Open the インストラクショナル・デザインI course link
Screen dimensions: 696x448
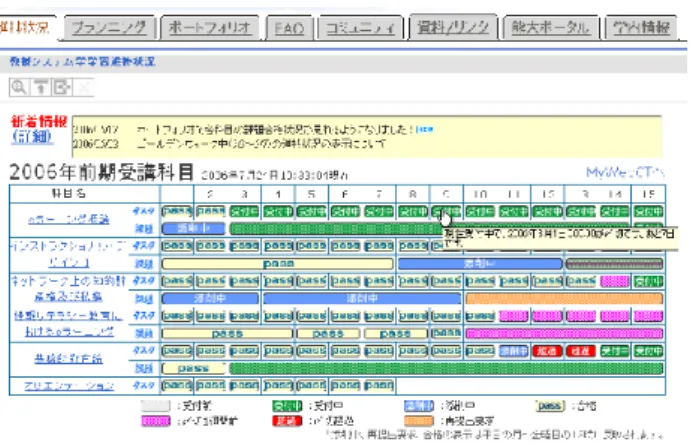[x=68, y=254]
